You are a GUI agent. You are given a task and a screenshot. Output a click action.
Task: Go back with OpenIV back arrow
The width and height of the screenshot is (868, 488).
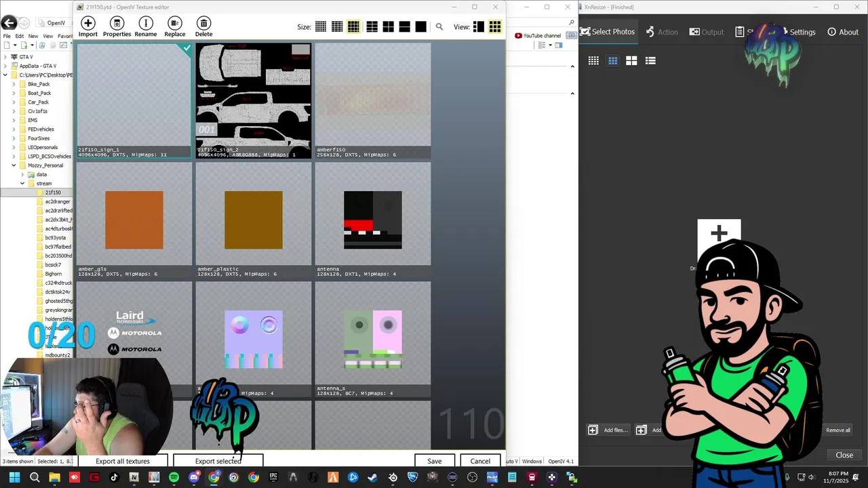tap(9, 23)
